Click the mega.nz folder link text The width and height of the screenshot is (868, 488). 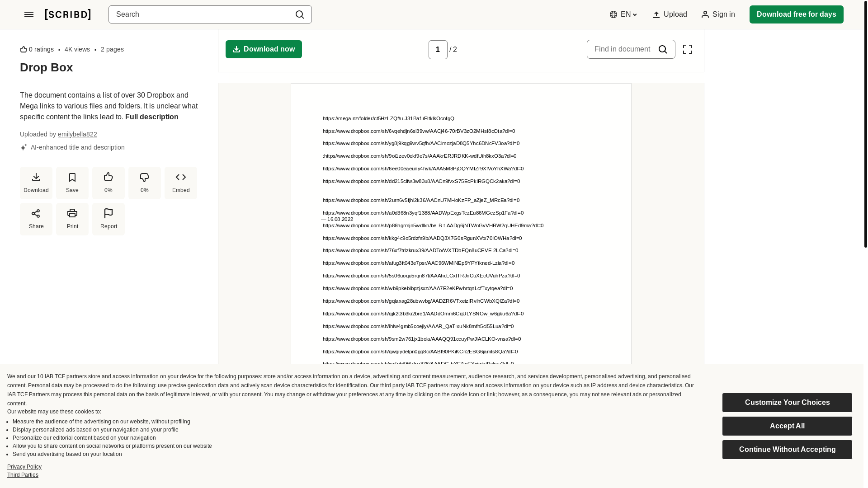point(388,118)
